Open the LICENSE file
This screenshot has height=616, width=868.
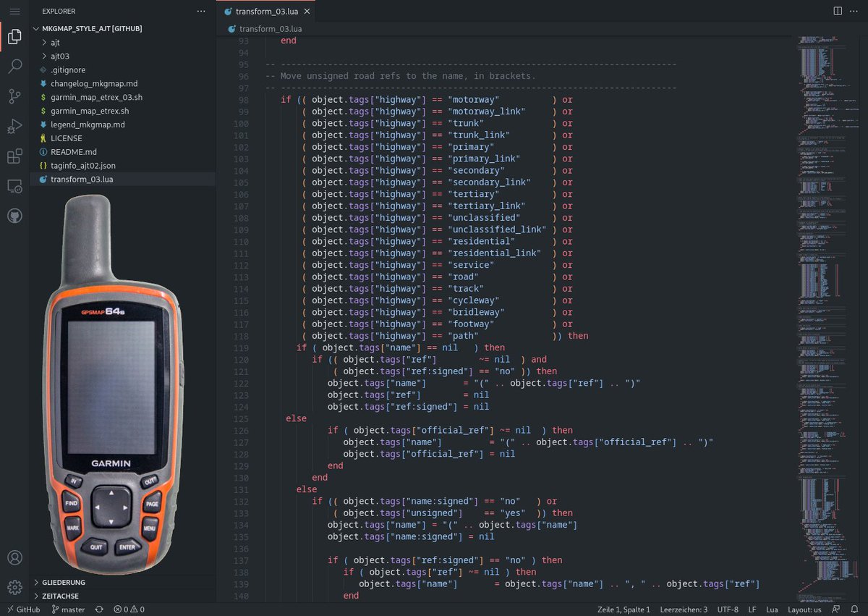click(123, 138)
